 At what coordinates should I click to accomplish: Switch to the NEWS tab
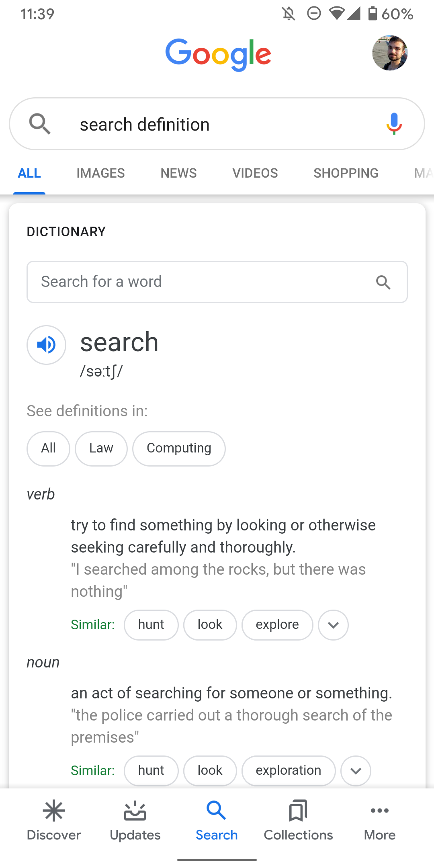click(x=178, y=173)
